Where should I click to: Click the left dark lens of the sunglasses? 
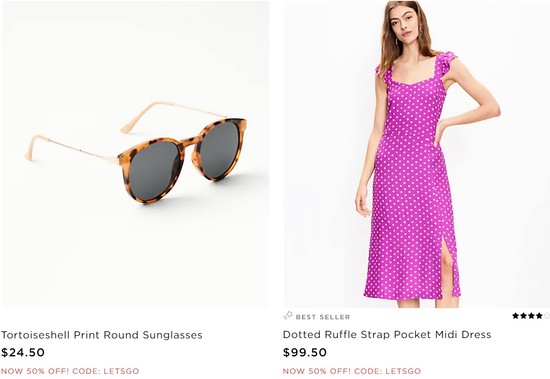pyautogui.click(x=154, y=171)
